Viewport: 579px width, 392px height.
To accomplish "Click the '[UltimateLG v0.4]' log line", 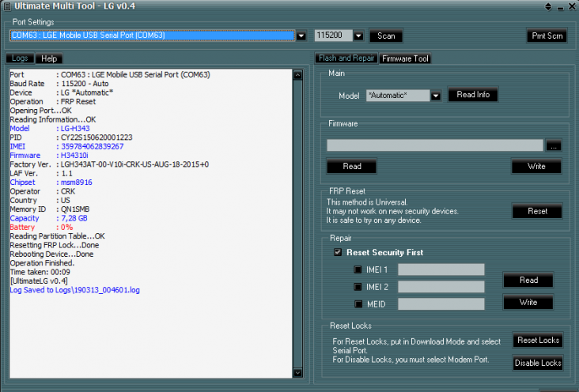I will (39, 281).
